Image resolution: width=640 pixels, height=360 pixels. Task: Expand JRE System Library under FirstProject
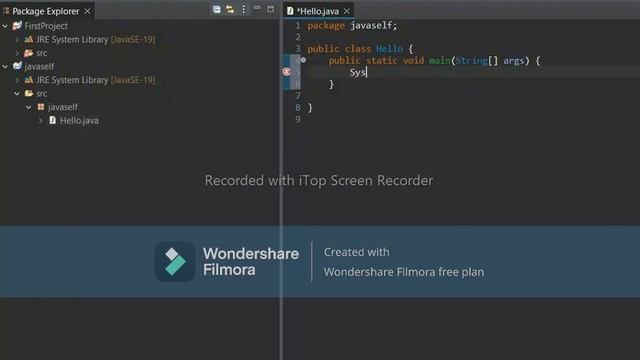(17, 40)
